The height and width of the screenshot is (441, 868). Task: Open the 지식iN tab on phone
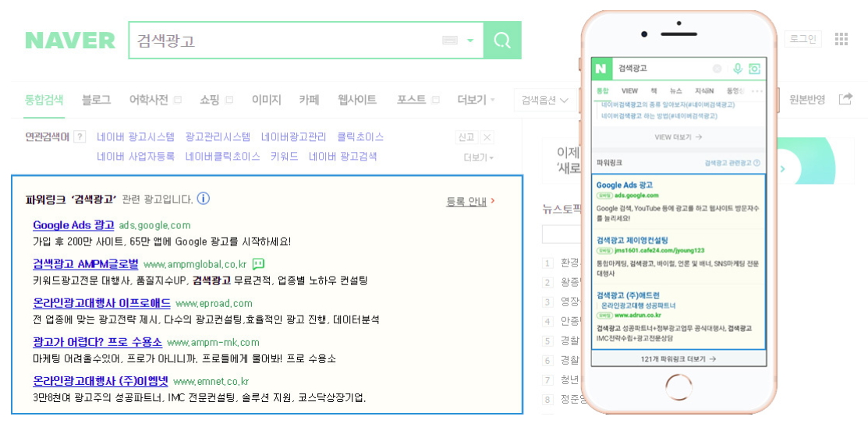[704, 90]
